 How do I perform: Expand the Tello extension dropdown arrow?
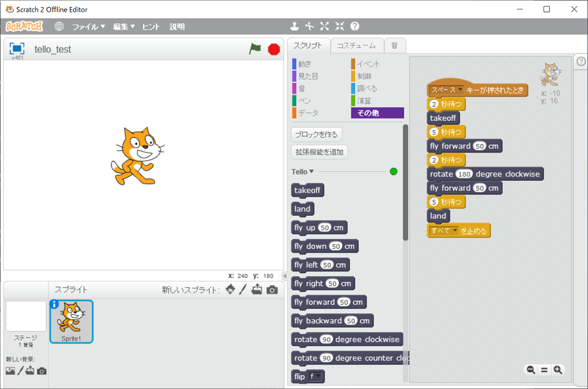(312, 172)
